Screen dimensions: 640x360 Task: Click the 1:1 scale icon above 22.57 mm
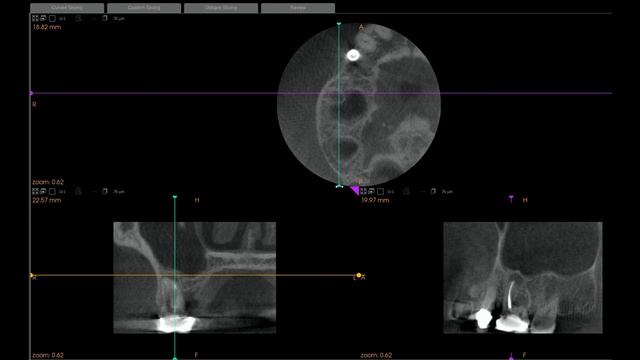(x=62, y=192)
